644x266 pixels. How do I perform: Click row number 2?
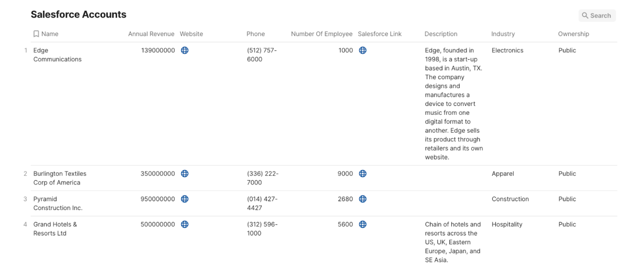tap(25, 173)
